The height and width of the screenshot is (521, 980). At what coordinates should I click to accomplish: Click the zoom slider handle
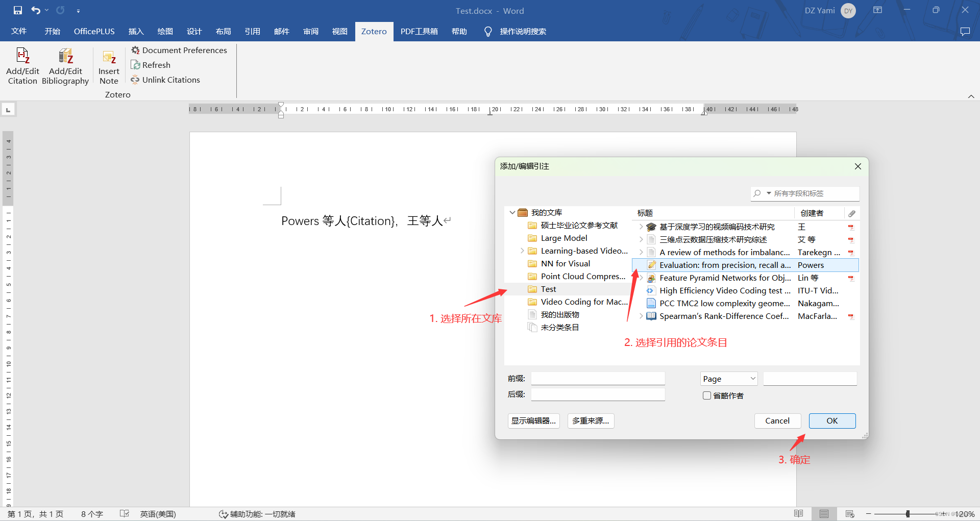908,514
